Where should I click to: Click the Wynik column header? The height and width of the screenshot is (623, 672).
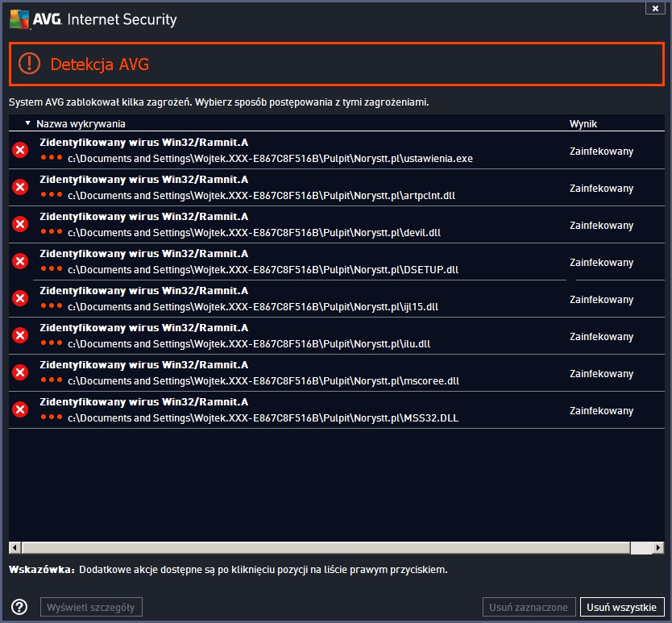pyautogui.click(x=583, y=124)
